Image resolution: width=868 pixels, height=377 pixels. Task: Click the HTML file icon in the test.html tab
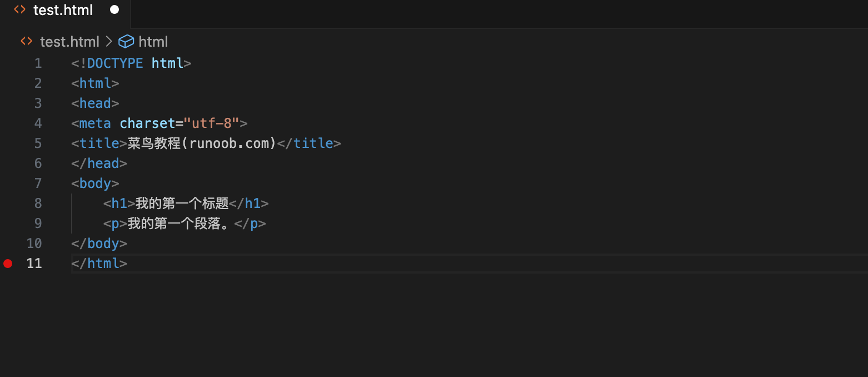click(20, 10)
